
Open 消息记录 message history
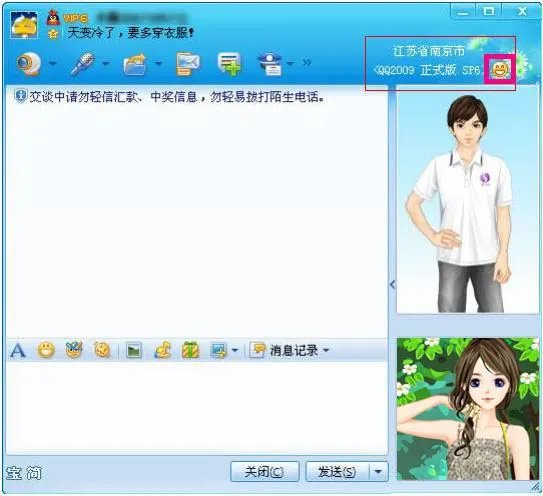(x=284, y=350)
